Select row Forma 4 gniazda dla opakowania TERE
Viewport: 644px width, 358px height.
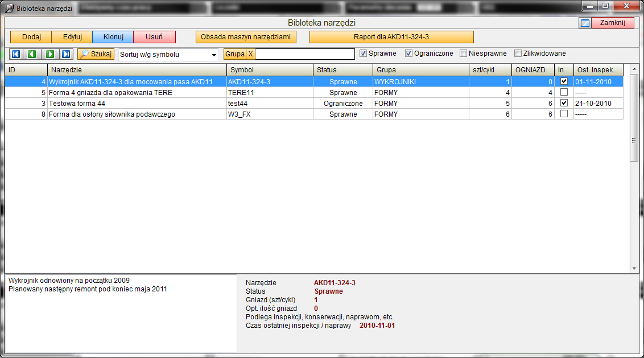pos(314,92)
